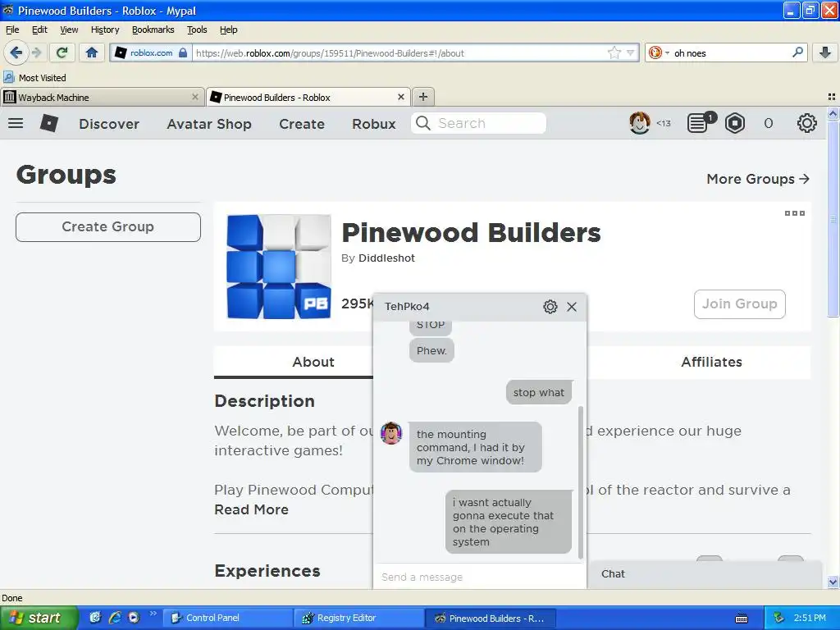Switch to Registry Editor in taskbar
This screenshot has width=840, height=630.
(x=359, y=618)
